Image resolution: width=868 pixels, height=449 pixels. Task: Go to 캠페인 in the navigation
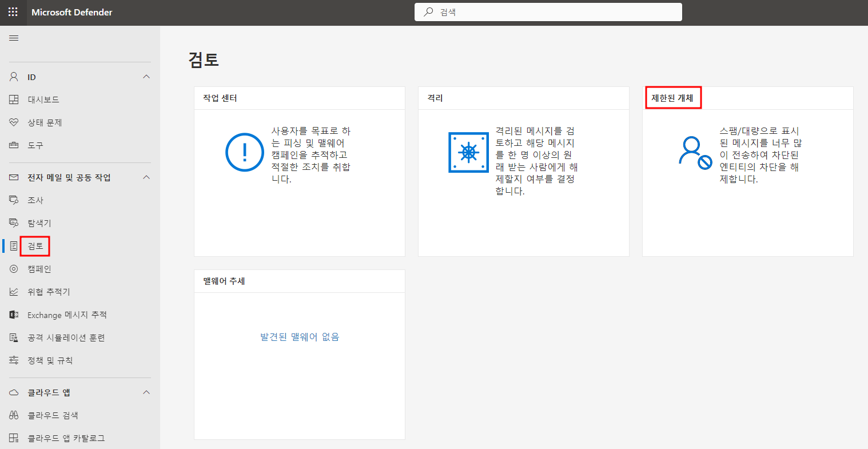tap(39, 269)
